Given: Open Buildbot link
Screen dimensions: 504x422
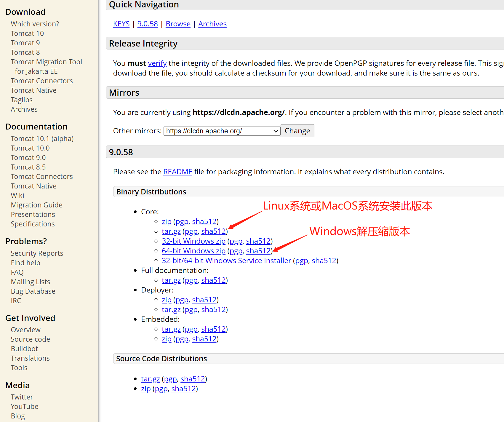Looking at the screenshot, I should pos(24,349).
